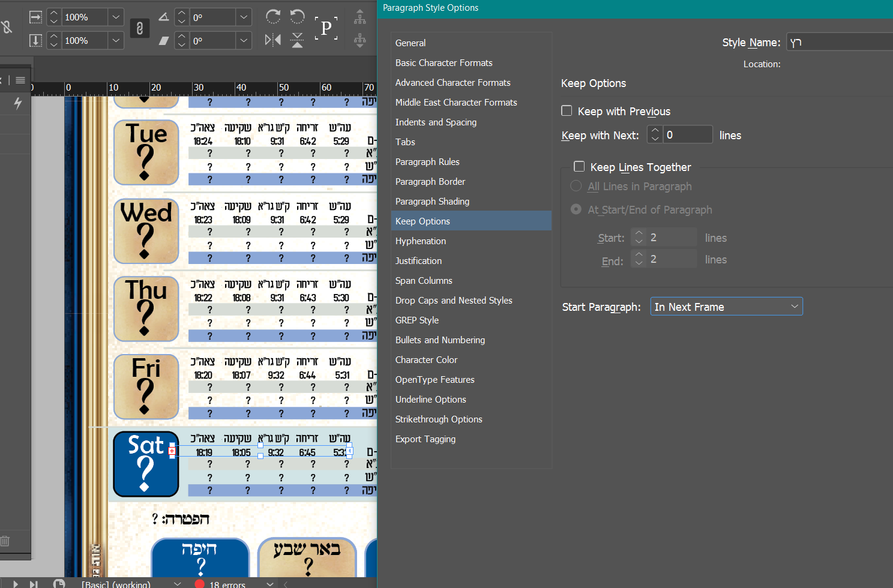The height and width of the screenshot is (588, 893).
Task: Open the Indents and Spacing section
Action: (x=436, y=122)
